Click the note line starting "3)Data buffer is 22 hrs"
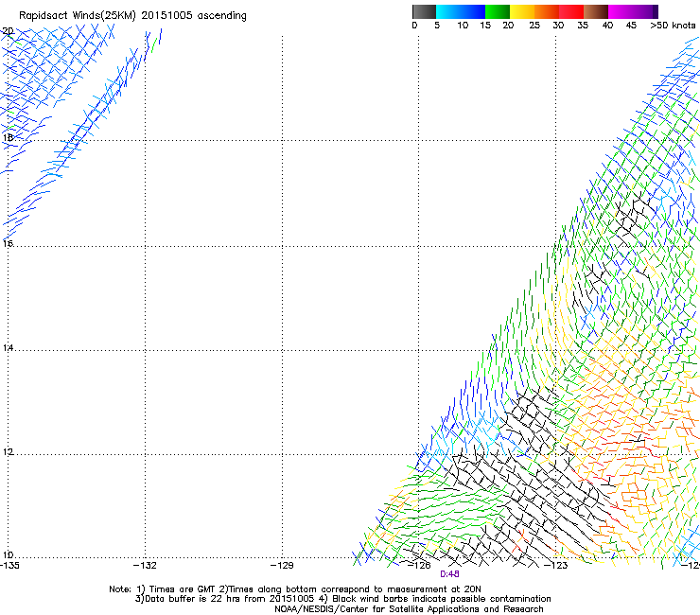Screen dimensions: 700x615 coord(342,599)
